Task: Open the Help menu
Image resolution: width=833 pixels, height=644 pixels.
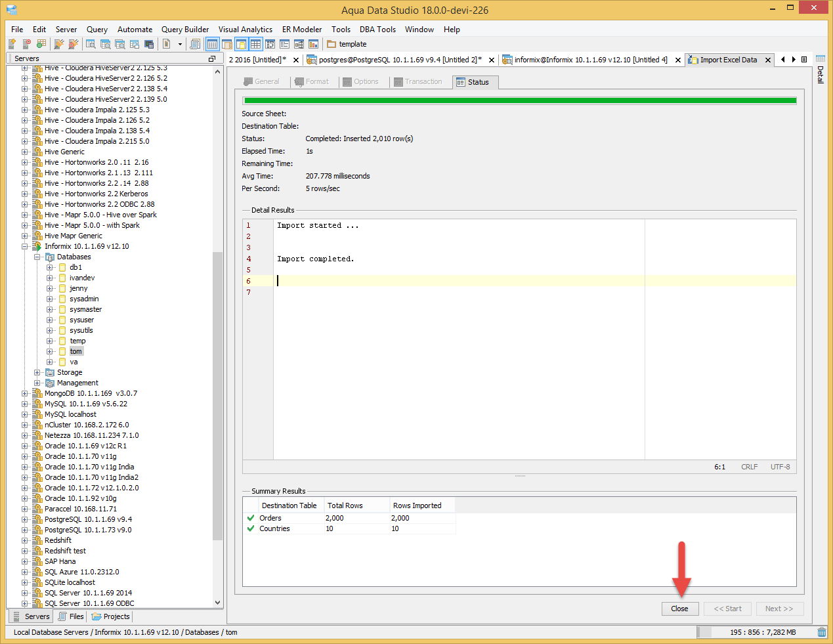Action: (452, 30)
